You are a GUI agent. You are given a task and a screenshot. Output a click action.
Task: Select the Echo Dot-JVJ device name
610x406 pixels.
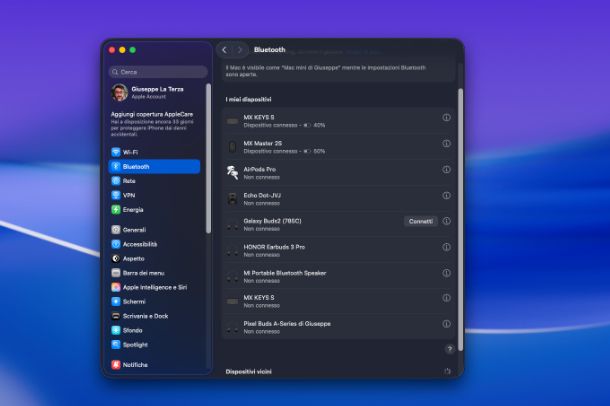pos(262,195)
